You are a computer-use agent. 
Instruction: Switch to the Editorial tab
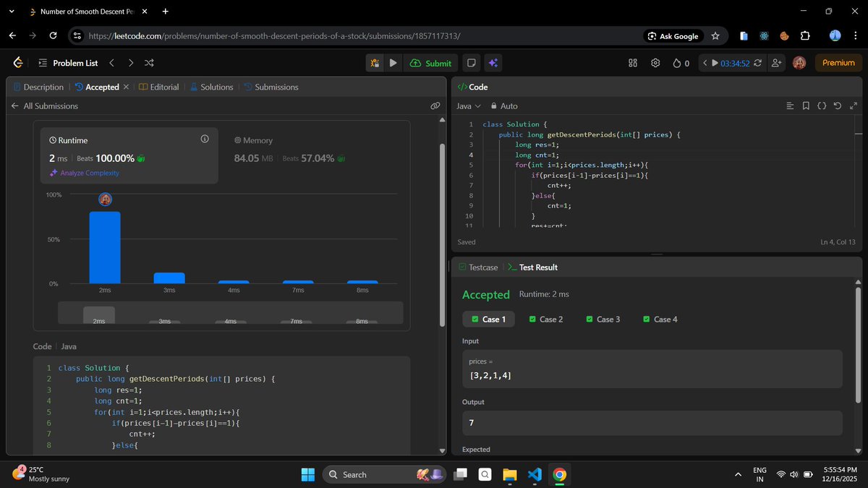(x=158, y=87)
